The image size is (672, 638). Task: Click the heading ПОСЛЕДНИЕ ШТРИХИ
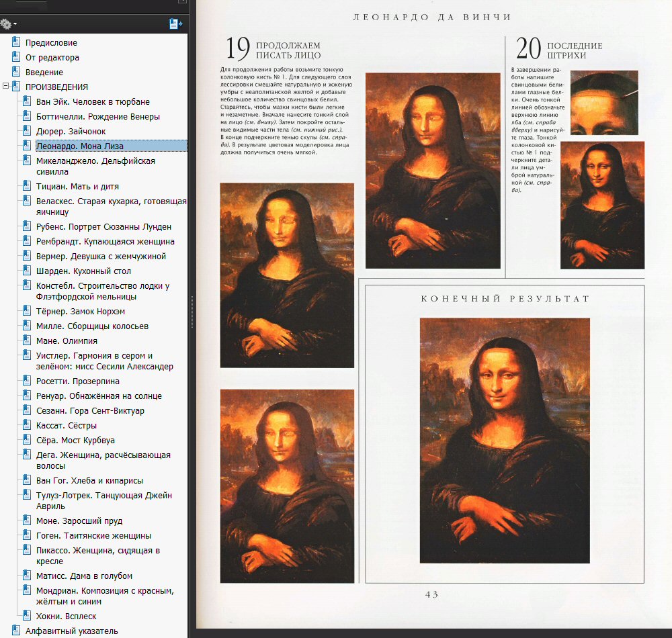[x=575, y=50]
